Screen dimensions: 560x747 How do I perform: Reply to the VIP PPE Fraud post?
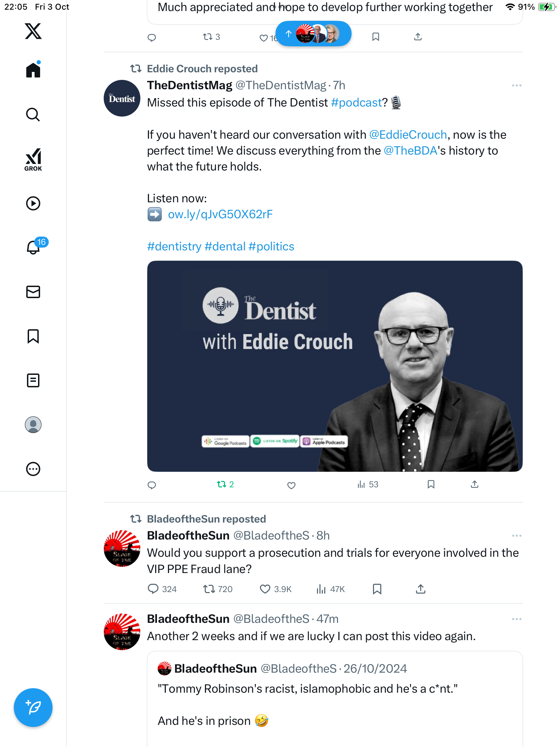click(153, 589)
